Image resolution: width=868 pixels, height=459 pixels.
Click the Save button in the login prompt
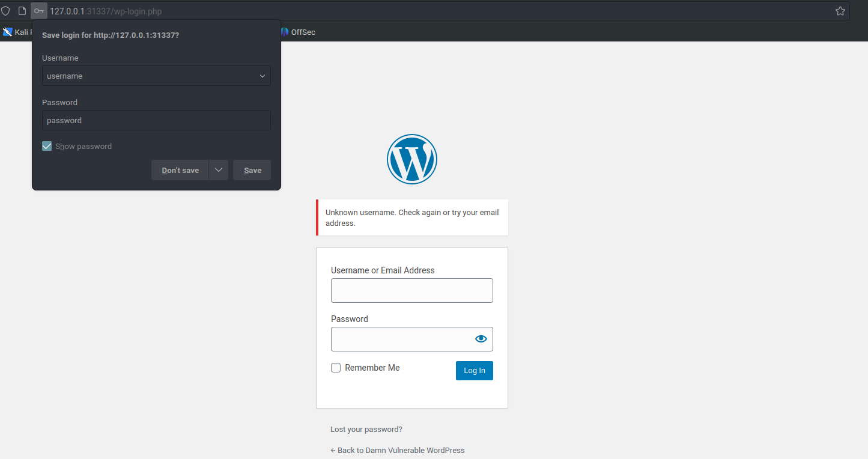point(252,170)
